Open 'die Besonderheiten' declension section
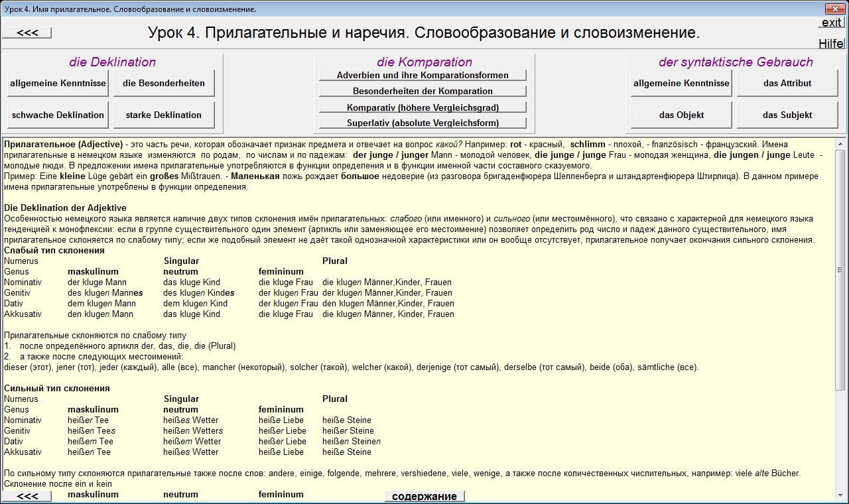Viewport: 849px width, 504px height. (164, 84)
